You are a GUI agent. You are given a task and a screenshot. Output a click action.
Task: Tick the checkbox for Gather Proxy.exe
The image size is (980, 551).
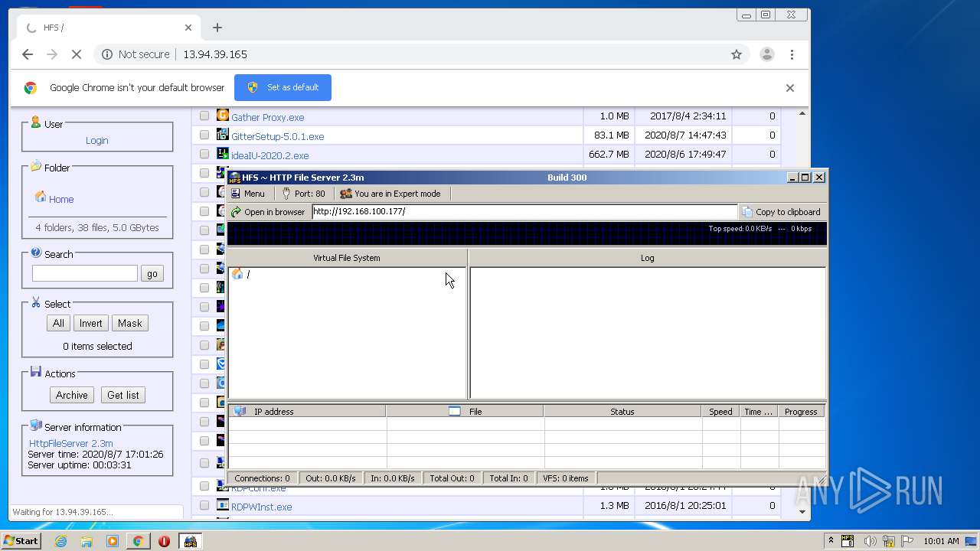[x=204, y=116]
